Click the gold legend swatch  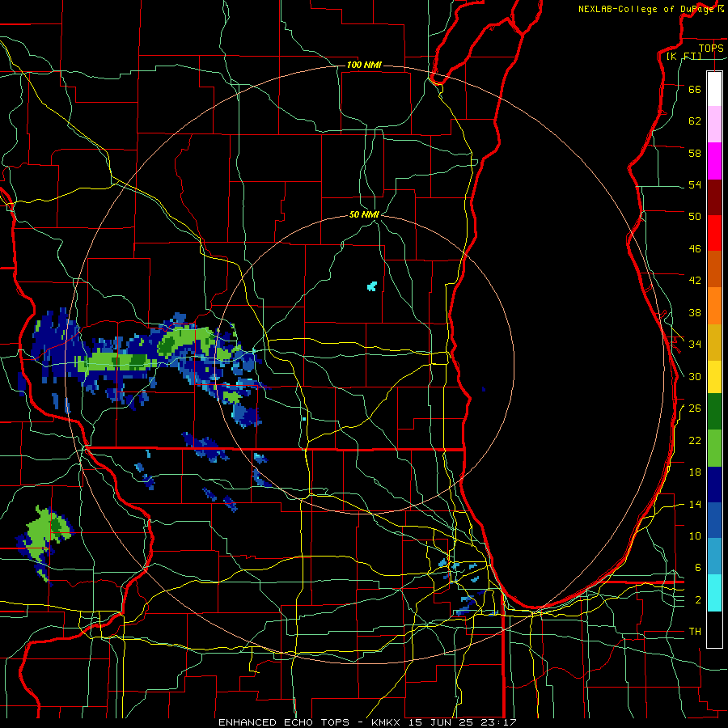714,342
